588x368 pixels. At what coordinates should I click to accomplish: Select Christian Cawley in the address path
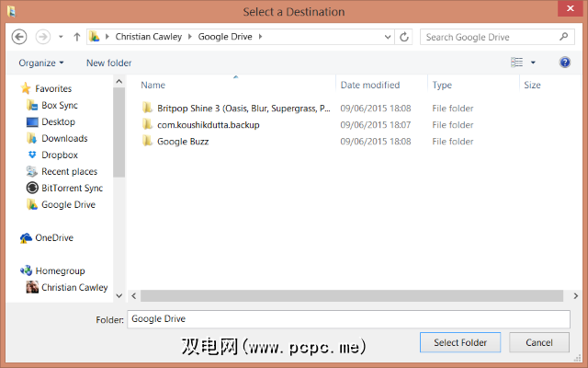pos(149,37)
